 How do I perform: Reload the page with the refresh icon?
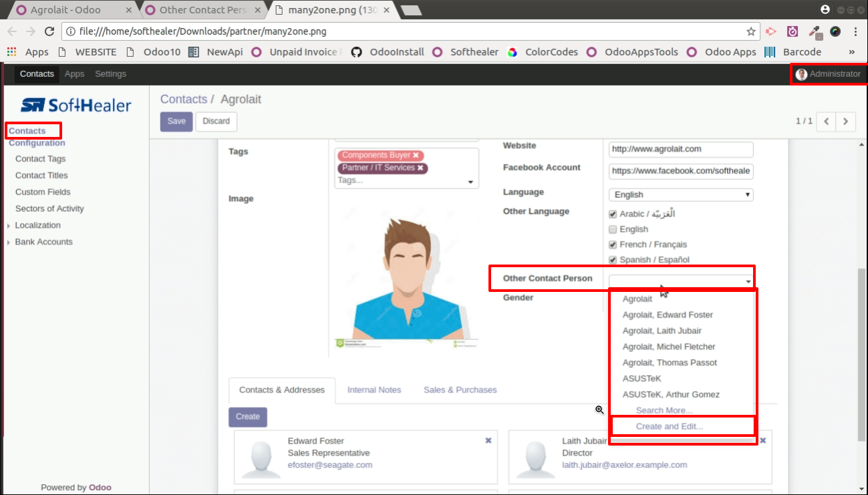[49, 31]
